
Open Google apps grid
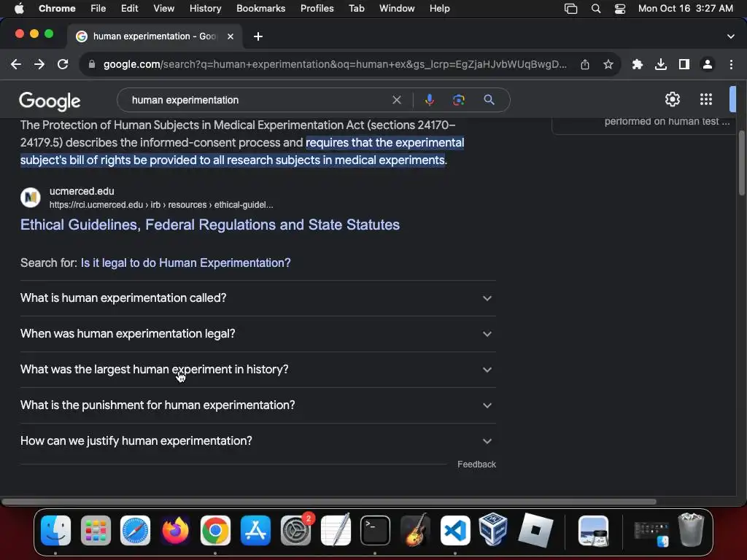tap(706, 99)
